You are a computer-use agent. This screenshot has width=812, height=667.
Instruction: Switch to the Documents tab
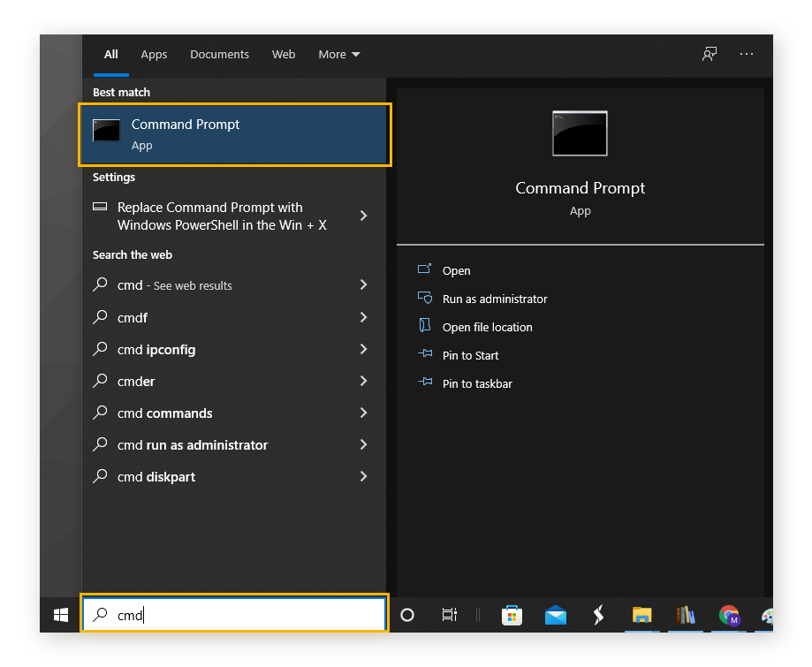point(219,54)
